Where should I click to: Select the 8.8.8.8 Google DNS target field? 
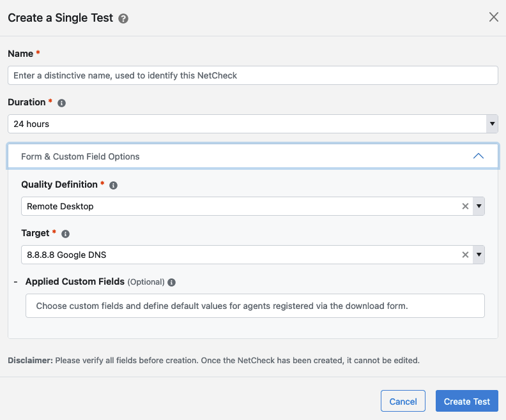tap(240, 255)
